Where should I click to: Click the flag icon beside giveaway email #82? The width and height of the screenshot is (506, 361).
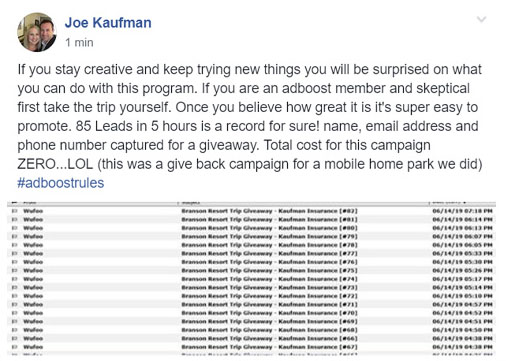coord(14,211)
